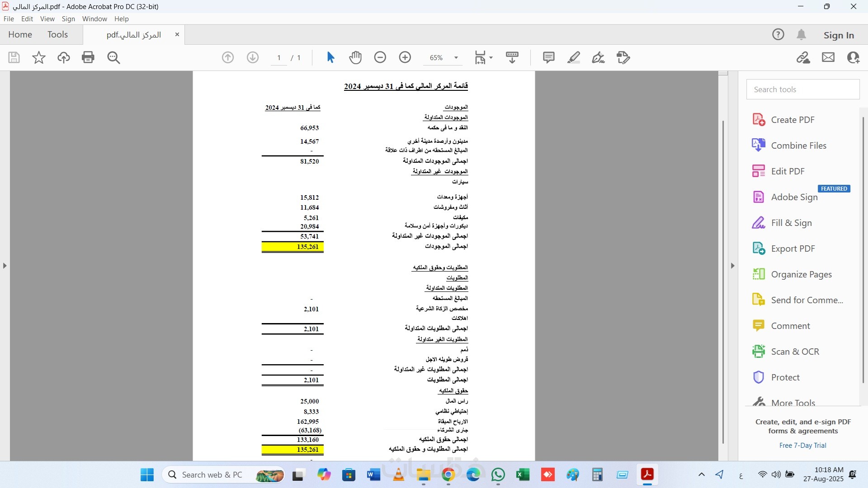Click the Zoom In plus icon
The height and width of the screenshot is (488, 868).
(x=405, y=57)
